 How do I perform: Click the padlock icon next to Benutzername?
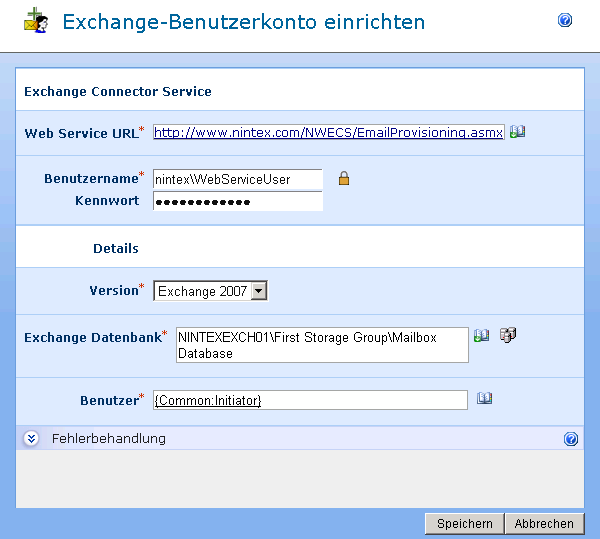pyautogui.click(x=343, y=179)
